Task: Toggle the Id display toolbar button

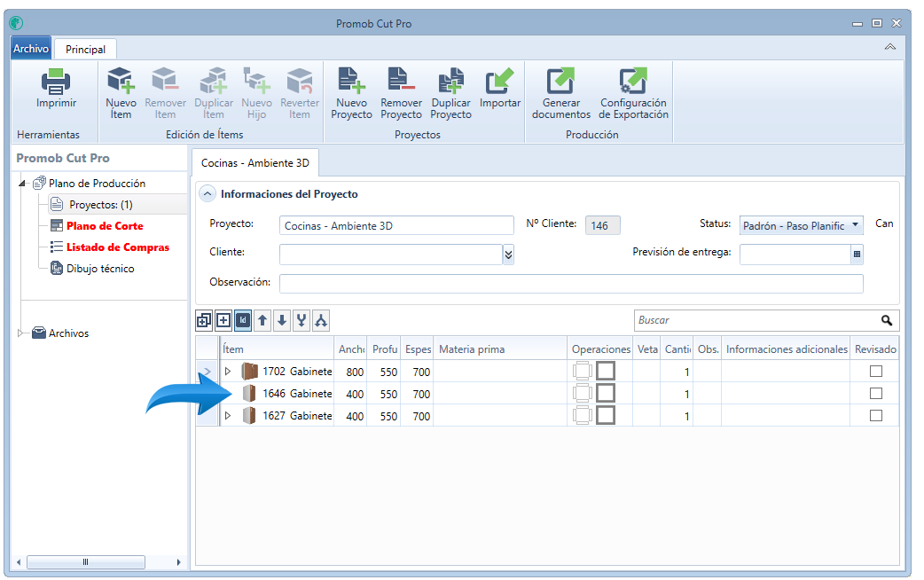Action: pyautogui.click(x=243, y=321)
